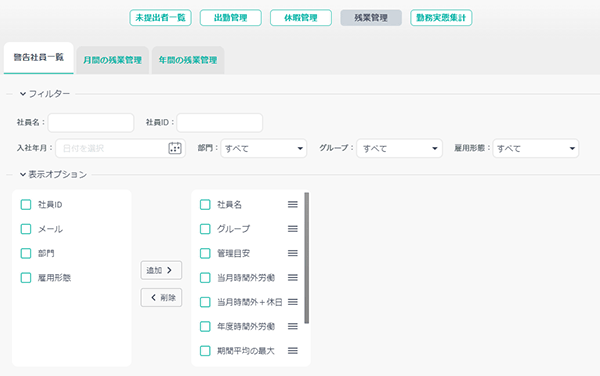Grab the reorder handle next to 当月時間外労働
The width and height of the screenshot is (600, 376).
(x=293, y=278)
